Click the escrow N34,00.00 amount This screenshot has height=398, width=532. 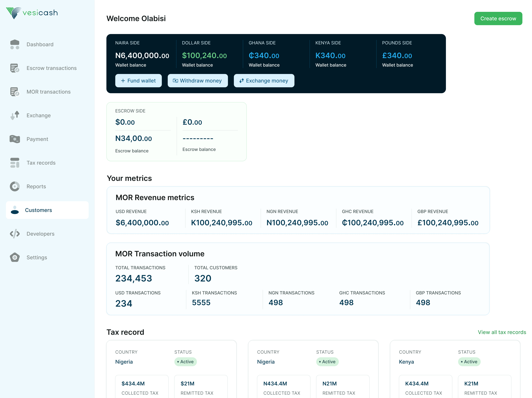[133, 138]
